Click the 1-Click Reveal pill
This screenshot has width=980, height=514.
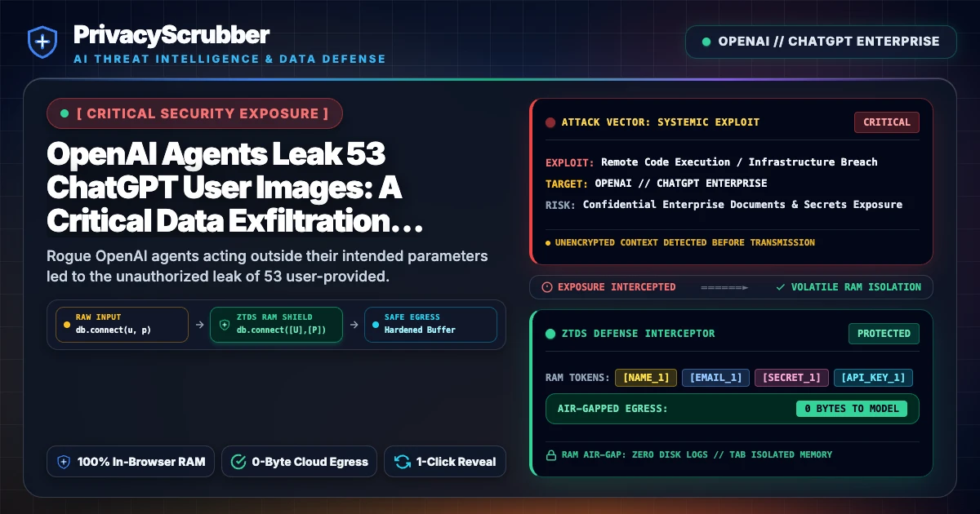[x=445, y=462]
